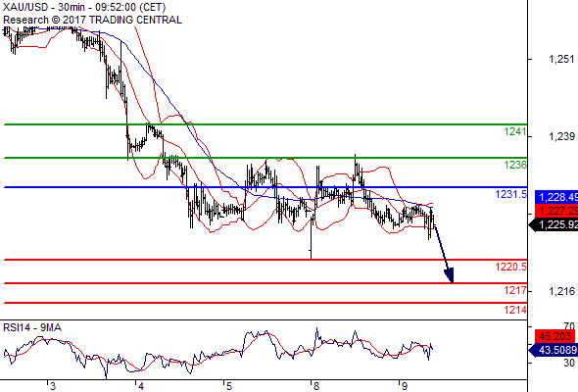This screenshot has height=392, width=578.
Task: Click the 1214 red support label
Action: [515, 310]
